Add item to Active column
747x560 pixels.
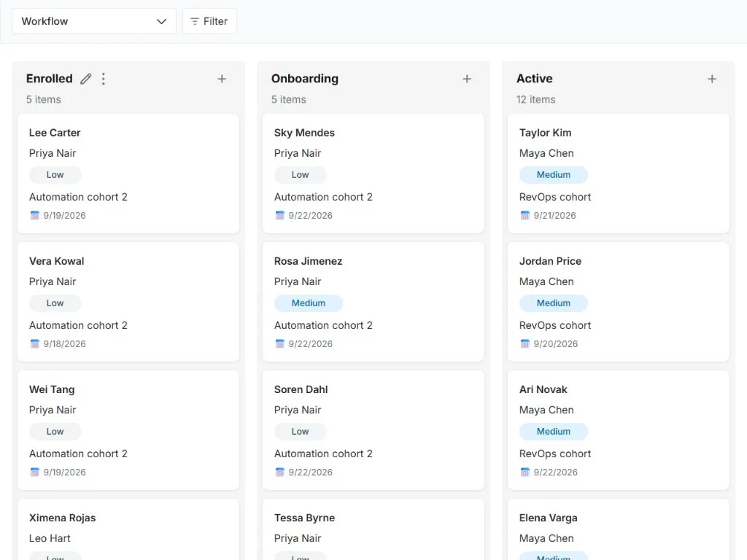pos(712,79)
